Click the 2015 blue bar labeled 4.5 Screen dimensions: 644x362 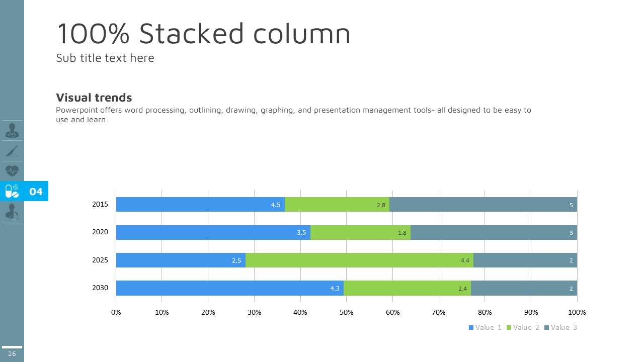pos(200,205)
